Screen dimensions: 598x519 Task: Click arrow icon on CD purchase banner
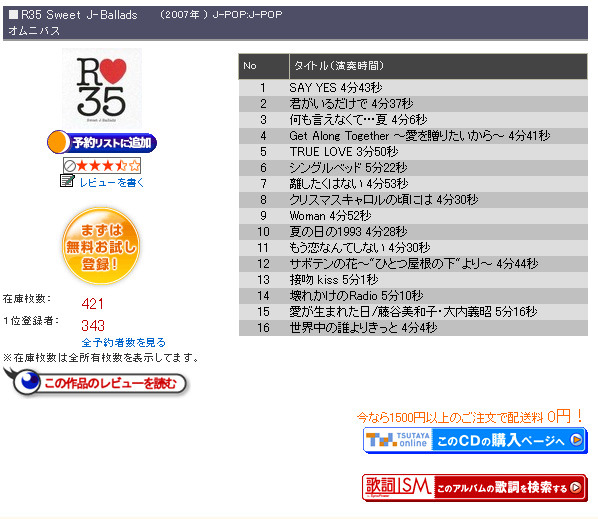coord(576,440)
